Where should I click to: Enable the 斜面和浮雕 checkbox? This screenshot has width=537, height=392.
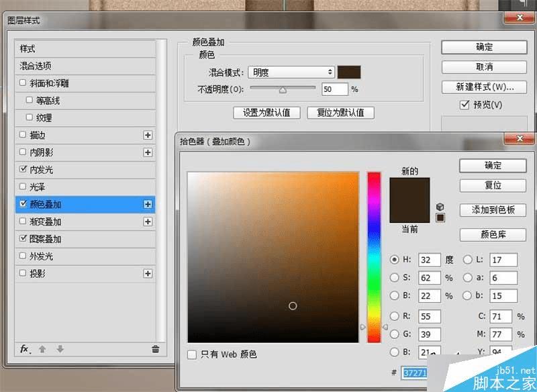click(x=23, y=83)
